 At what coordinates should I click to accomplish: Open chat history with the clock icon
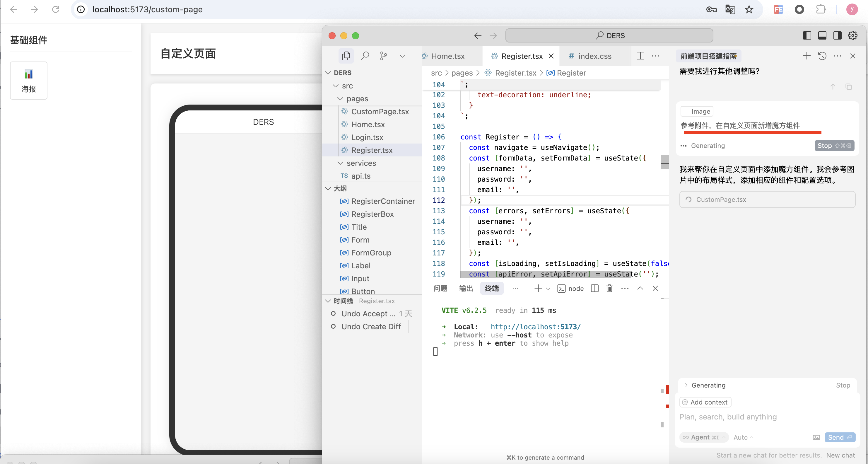click(822, 56)
